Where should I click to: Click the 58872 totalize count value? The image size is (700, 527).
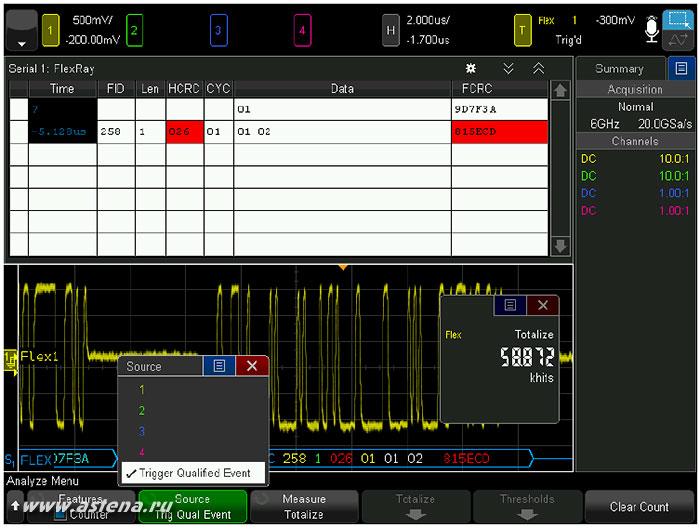[x=527, y=357]
